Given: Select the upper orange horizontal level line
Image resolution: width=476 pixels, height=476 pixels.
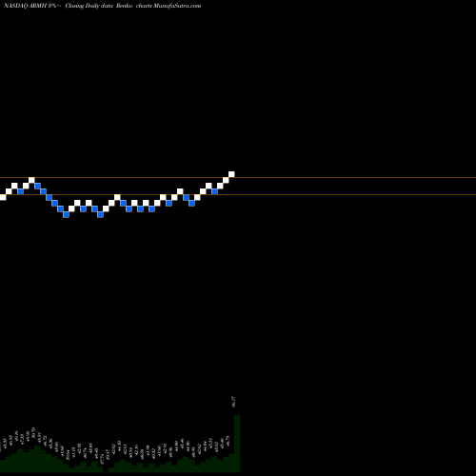Looking at the screenshot, I should pyautogui.click(x=238, y=177).
